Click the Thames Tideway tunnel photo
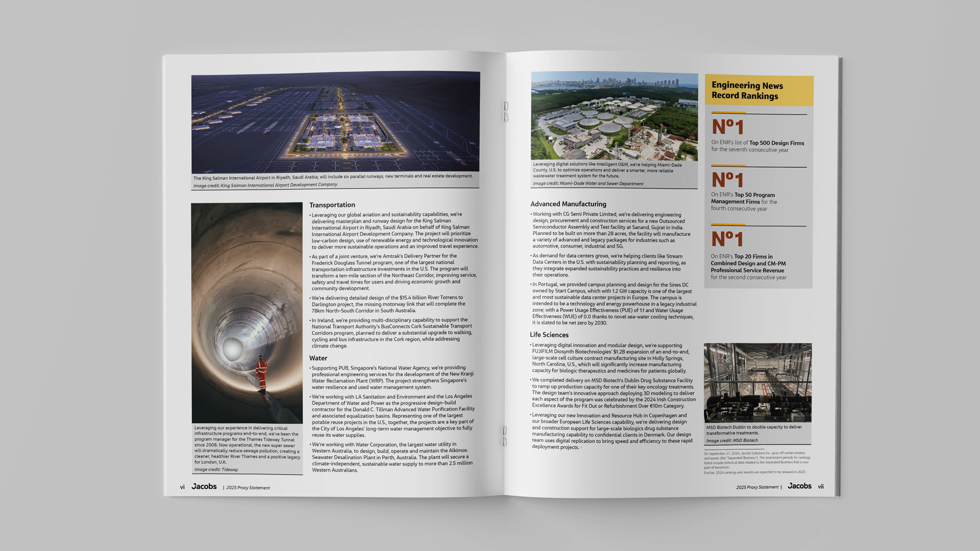Screen dimensions: 980x551 (x=247, y=312)
